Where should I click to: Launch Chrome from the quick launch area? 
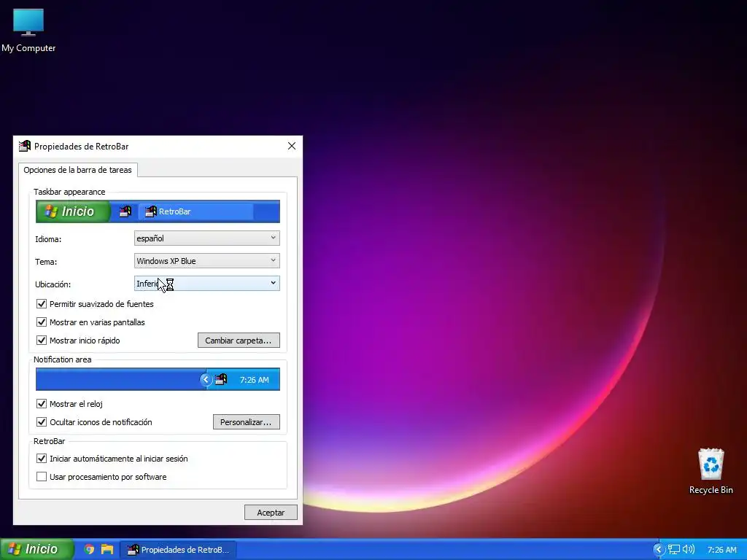click(x=89, y=550)
